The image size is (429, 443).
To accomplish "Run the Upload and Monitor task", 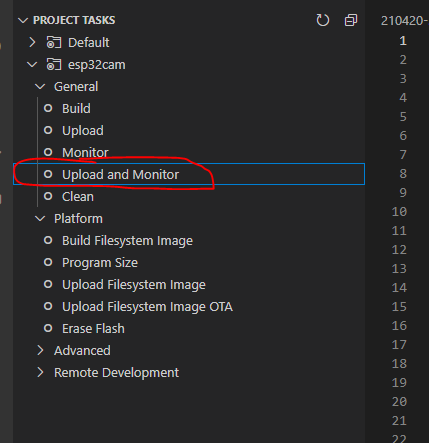I will (189, 174).
